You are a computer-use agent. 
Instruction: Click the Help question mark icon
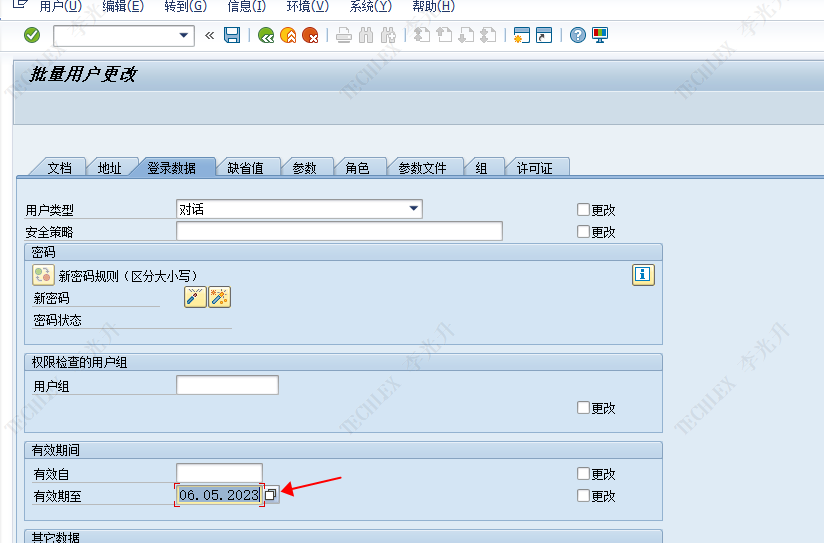click(x=578, y=36)
